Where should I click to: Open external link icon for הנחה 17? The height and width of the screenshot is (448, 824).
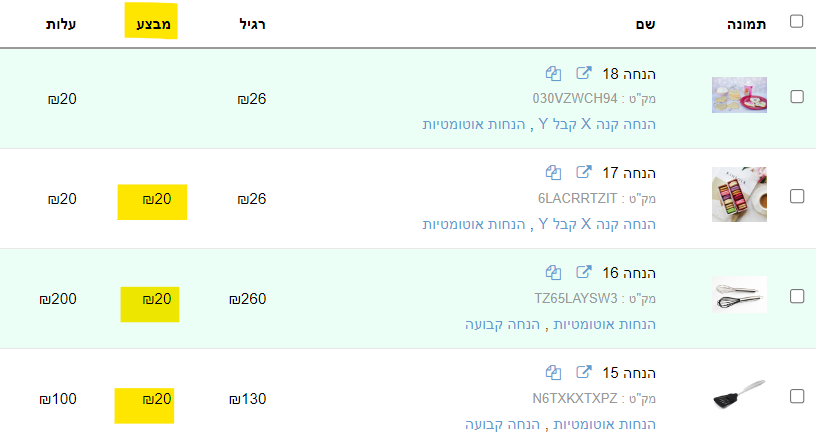[584, 173]
